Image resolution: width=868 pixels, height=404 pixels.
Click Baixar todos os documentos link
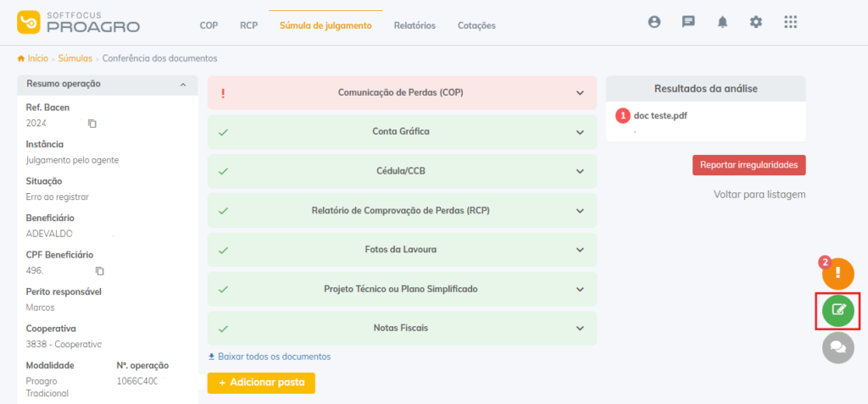[270, 357]
